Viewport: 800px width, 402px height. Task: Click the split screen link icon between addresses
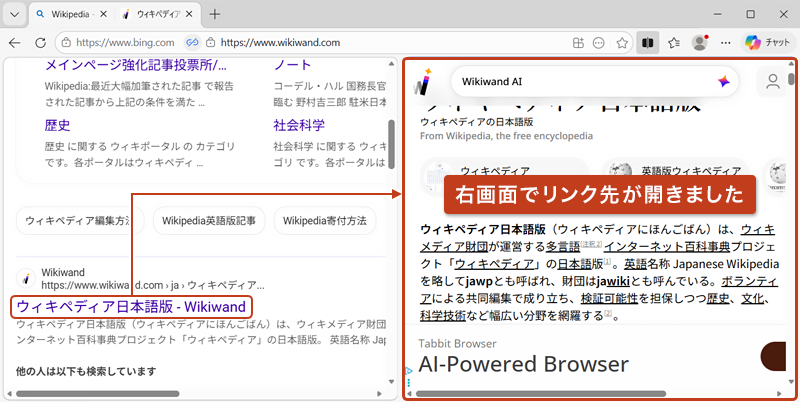[x=194, y=43]
